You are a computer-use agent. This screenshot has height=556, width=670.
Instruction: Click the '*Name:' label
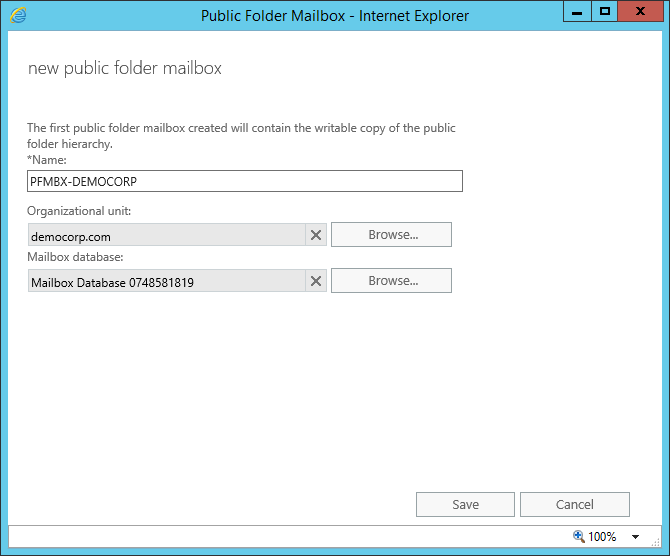47,160
